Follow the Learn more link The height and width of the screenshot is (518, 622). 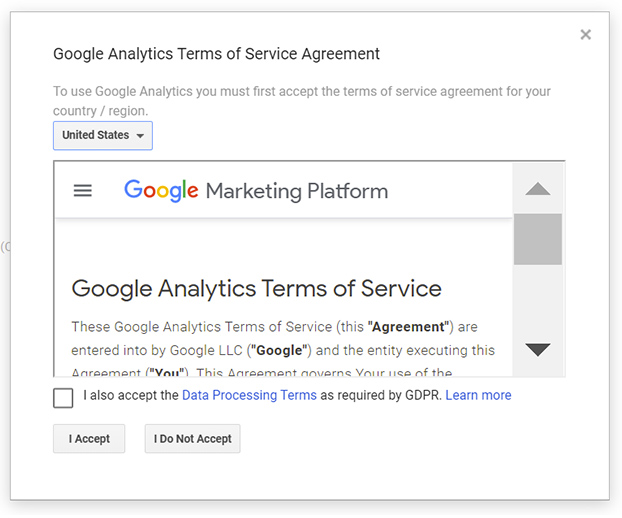point(478,395)
